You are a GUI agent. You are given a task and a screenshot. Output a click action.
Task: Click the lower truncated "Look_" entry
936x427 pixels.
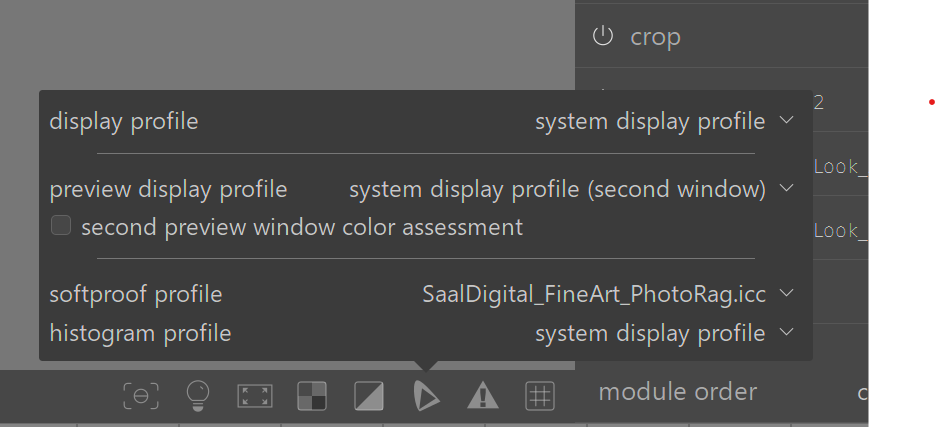click(x=838, y=230)
